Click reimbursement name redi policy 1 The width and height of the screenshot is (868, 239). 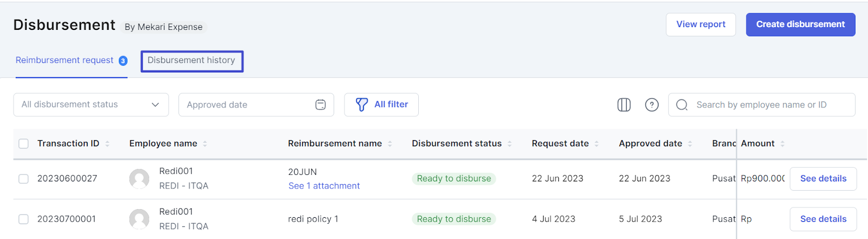(x=313, y=219)
